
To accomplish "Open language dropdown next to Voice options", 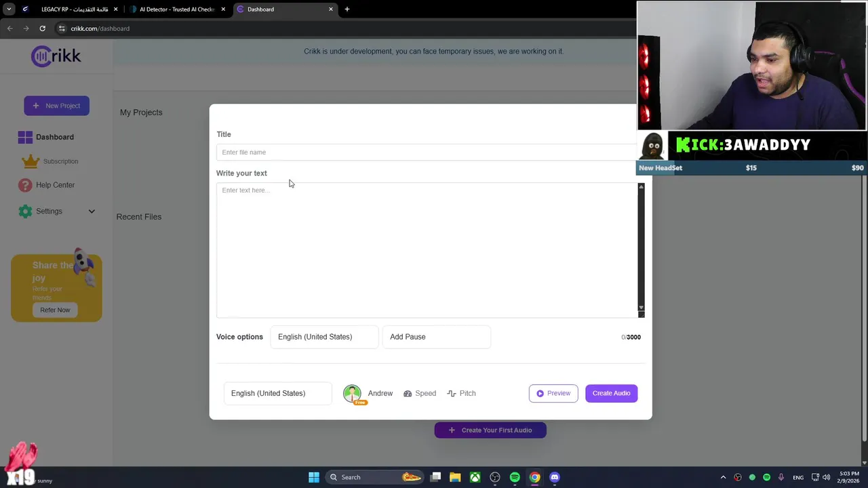I will pos(324,337).
